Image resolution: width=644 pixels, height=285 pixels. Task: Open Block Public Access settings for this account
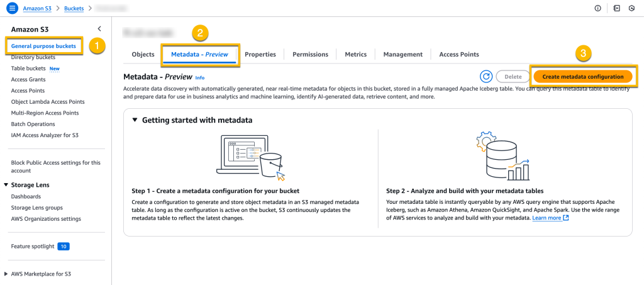coord(56,166)
